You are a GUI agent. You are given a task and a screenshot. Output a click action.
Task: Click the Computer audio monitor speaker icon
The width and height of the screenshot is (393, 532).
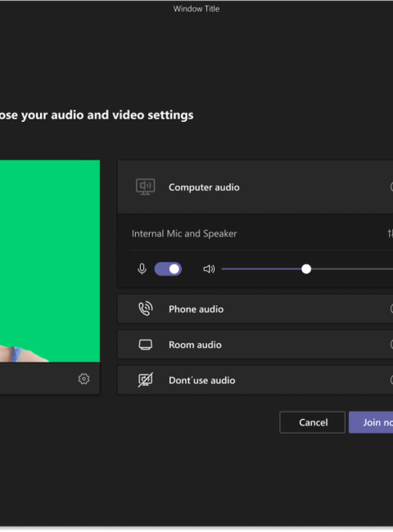(145, 187)
